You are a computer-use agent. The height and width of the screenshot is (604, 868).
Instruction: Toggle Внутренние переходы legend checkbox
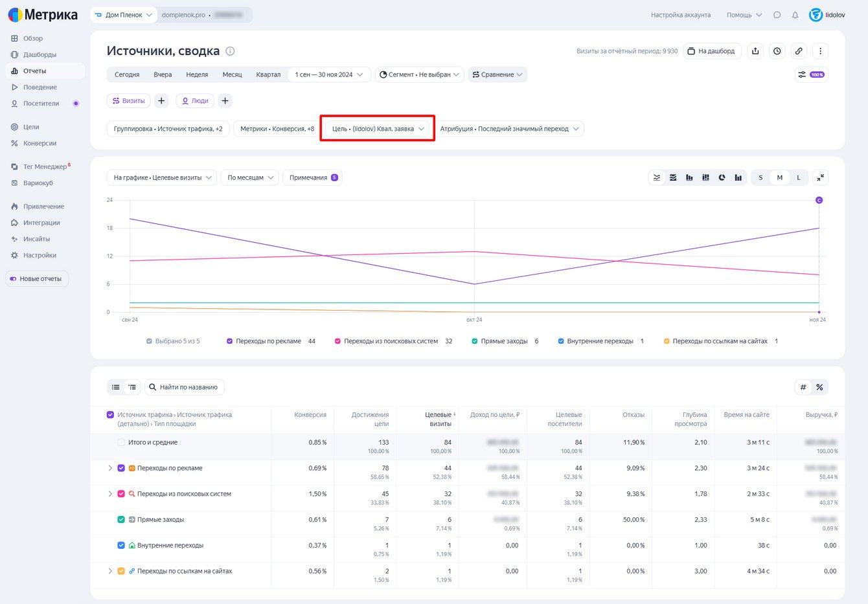pos(561,341)
